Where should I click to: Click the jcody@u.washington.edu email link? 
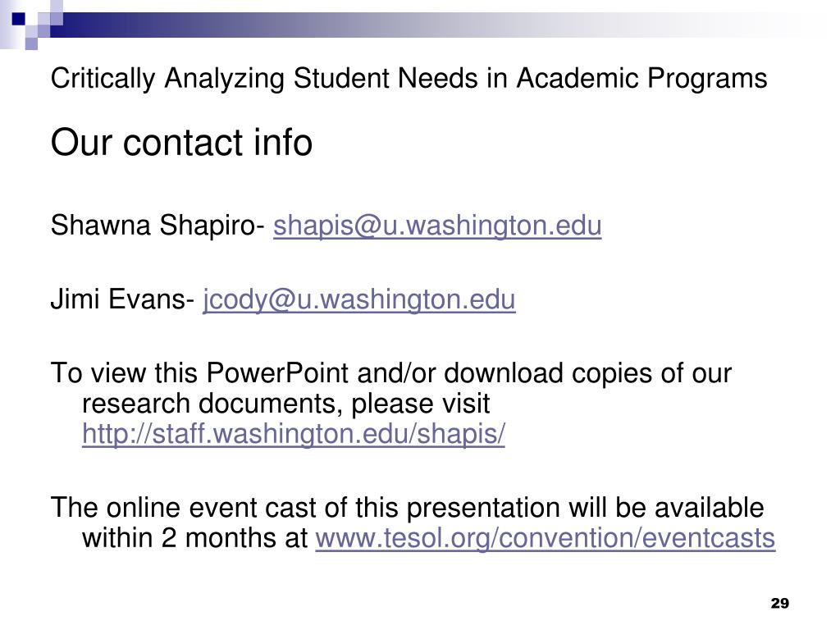359,300
